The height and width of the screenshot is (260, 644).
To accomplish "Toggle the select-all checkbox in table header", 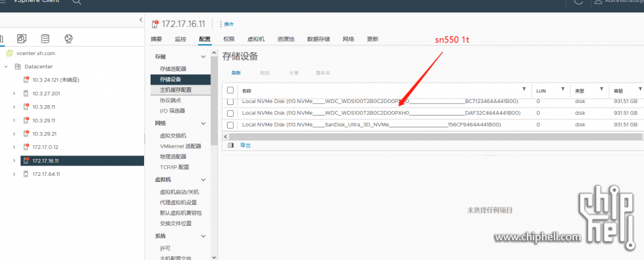I will pos(230,90).
